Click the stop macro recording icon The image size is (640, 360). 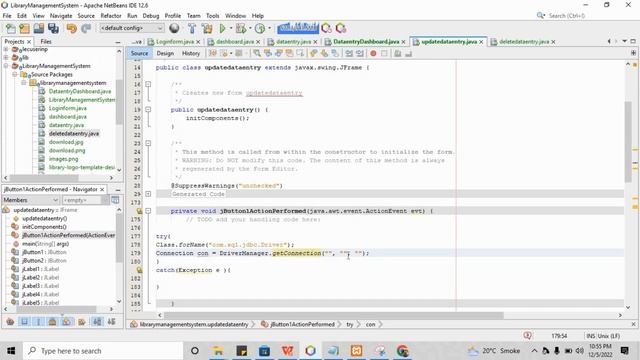pyautogui.click(x=384, y=53)
